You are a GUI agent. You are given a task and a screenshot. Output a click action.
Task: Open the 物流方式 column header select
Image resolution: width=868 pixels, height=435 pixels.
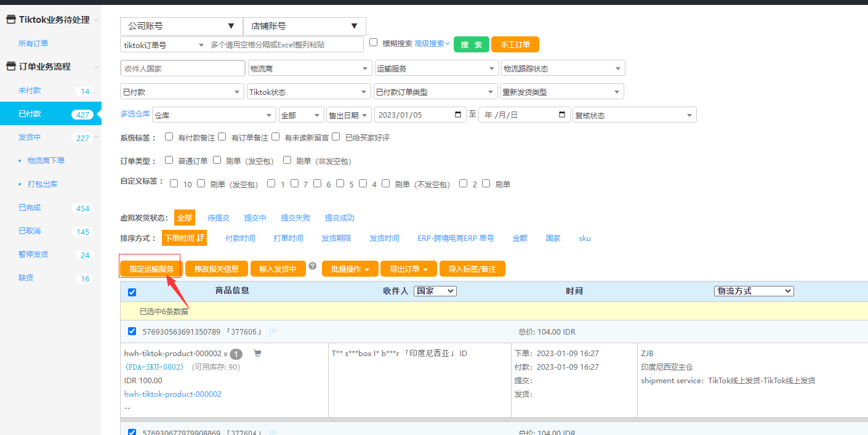point(754,291)
